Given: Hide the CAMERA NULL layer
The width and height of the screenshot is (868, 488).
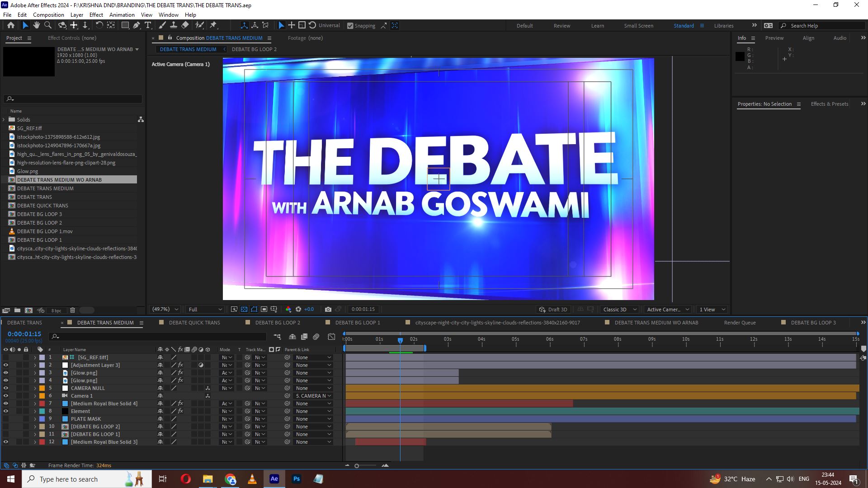Looking at the screenshot, I should click(6, 388).
